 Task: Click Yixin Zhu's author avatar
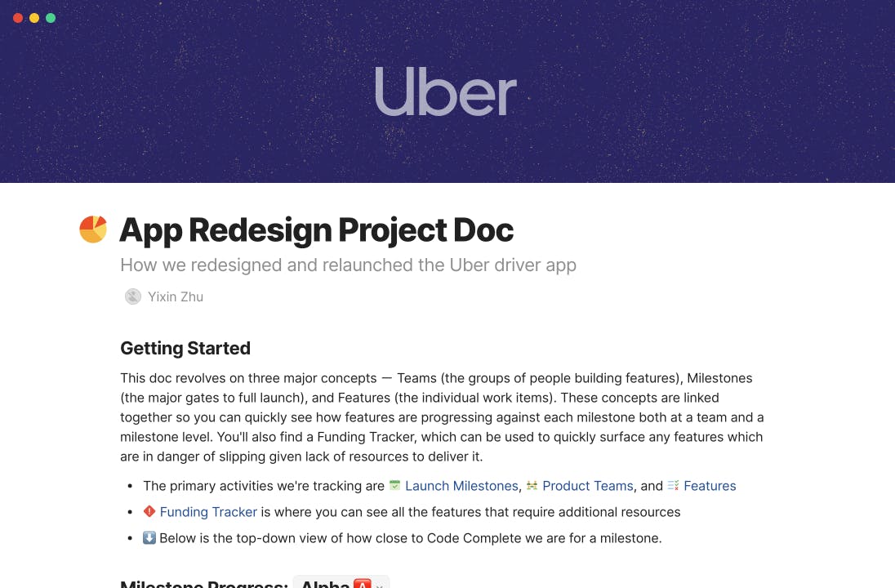click(x=132, y=296)
